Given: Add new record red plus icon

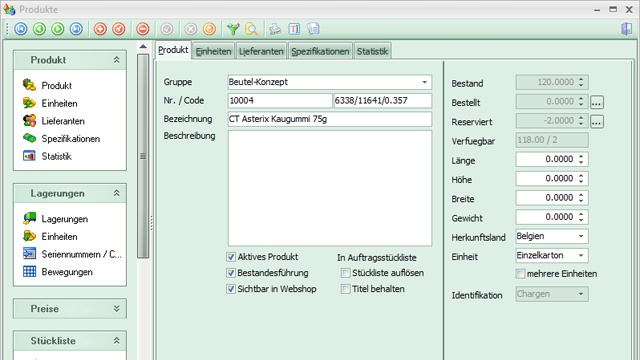Looking at the screenshot, I should (100, 29).
